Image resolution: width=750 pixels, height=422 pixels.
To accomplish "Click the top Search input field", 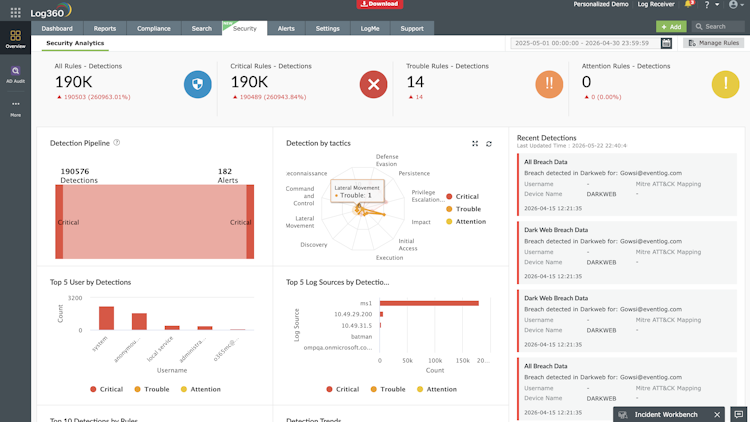I will pos(718,27).
